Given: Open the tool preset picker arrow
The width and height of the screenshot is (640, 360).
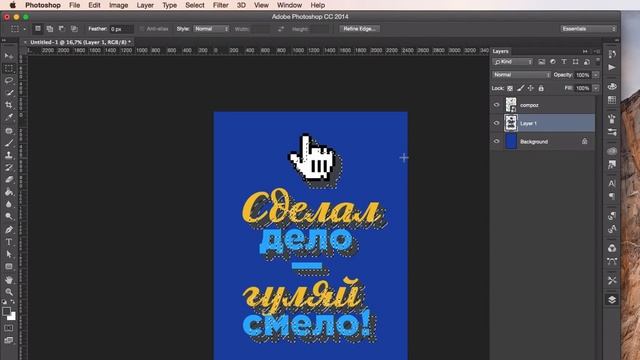Looking at the screenshot, I should point(24,29).
